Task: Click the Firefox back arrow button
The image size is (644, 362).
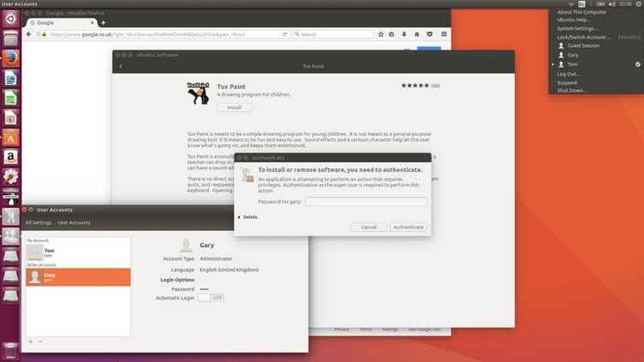Action: 29,34
